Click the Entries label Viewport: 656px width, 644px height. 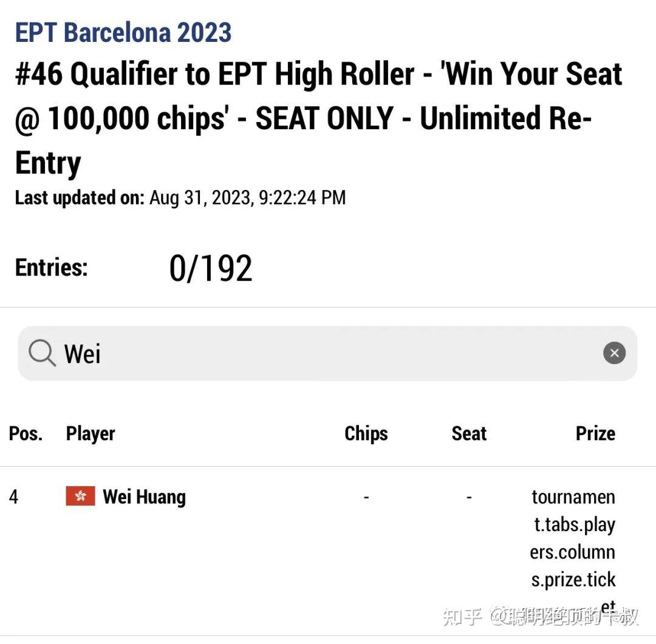click(x=51, y=267)
